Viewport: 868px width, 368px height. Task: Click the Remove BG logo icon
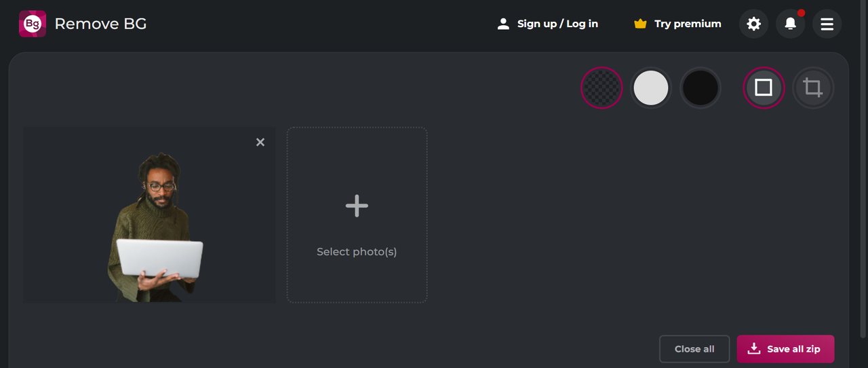pyautogui.click(x=33, y=24)
